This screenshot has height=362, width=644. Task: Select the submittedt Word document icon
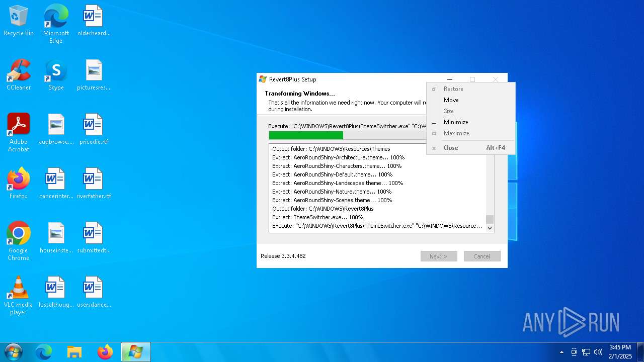point(94,238)
